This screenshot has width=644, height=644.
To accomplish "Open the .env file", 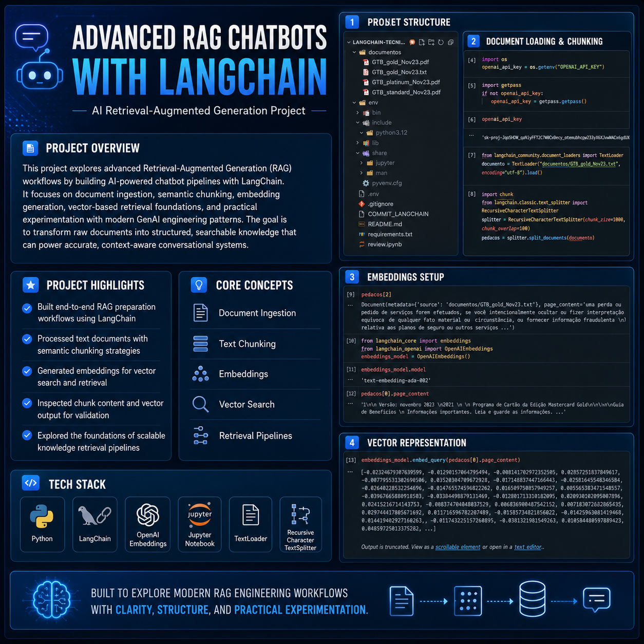I will click(x=369, y=194).
